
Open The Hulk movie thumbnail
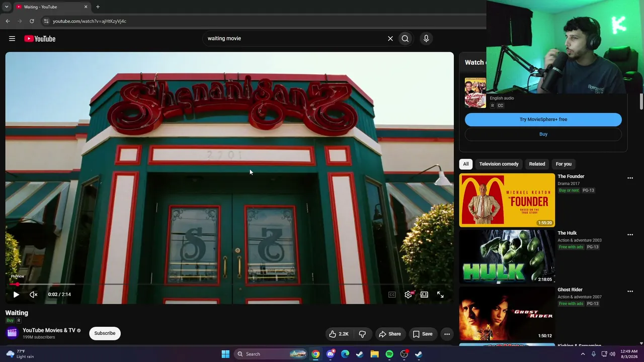(507, 257)
